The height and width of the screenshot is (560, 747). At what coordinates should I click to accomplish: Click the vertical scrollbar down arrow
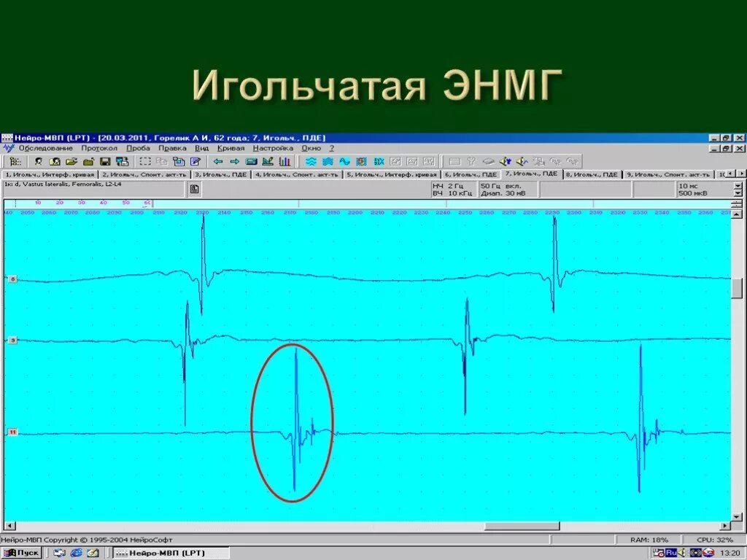click(738, 517)
